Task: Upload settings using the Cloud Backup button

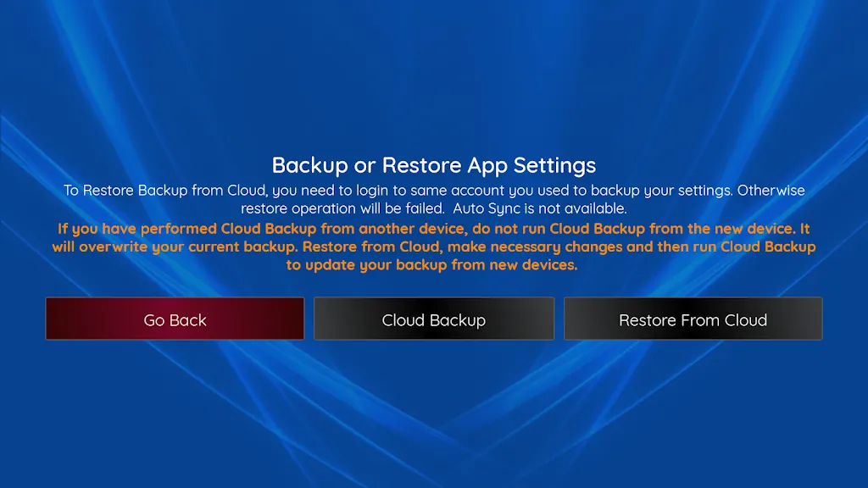Action: 434,319
